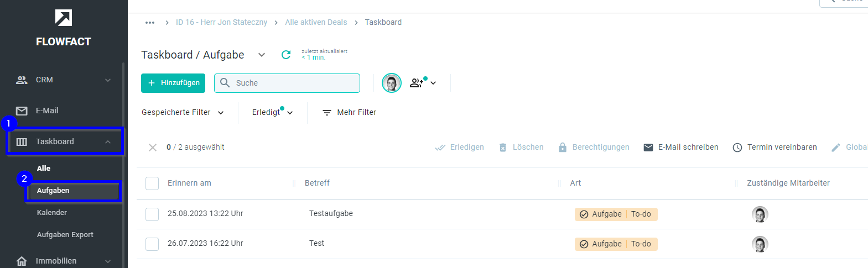The height and width of the screenshot is (268, 868).
Task: Refresh the taskboard with the reload icon
Action: coord(286,55)
